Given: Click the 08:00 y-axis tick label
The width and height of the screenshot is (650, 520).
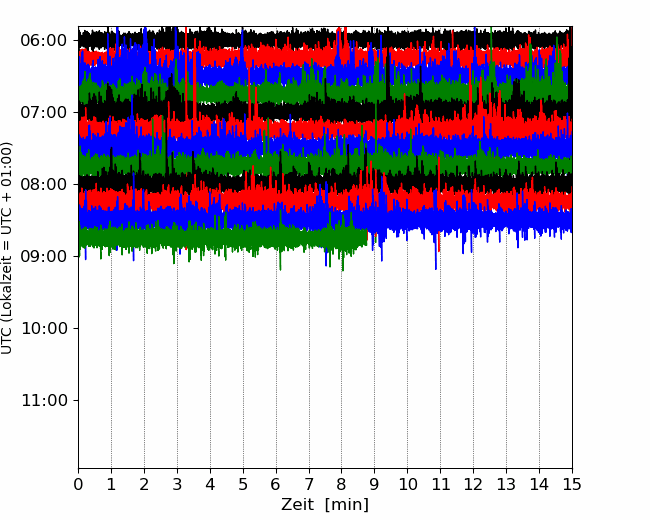Looking at the screenshot, I should pos(44,185).
